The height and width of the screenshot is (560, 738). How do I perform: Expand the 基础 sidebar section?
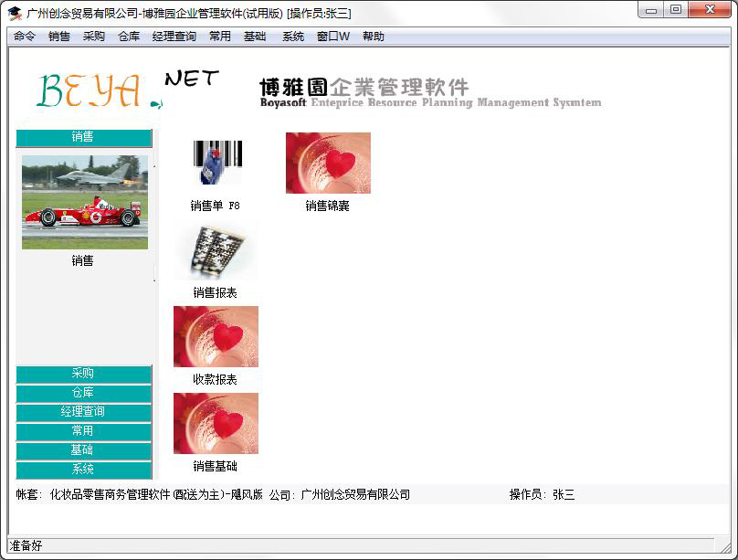83,451
